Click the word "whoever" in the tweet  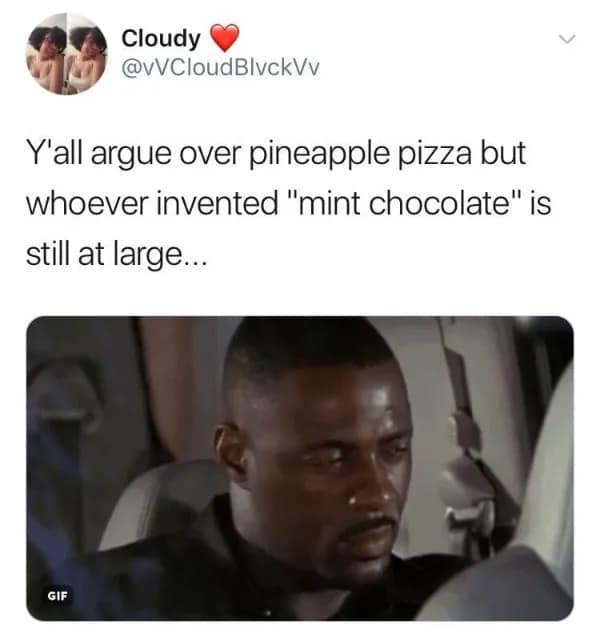click(x=87, y=203)
